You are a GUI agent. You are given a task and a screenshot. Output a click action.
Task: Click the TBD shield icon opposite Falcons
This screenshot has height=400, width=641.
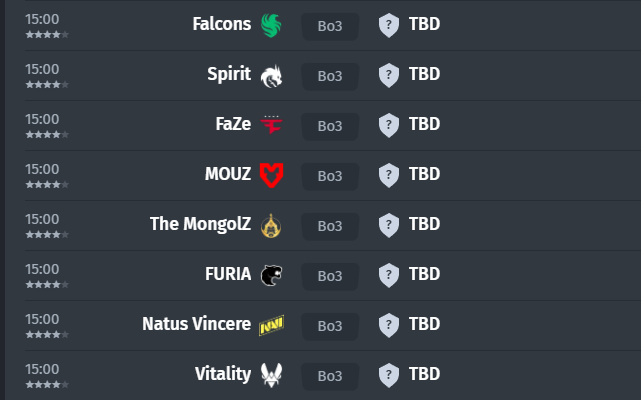click(x=389, y=24)
